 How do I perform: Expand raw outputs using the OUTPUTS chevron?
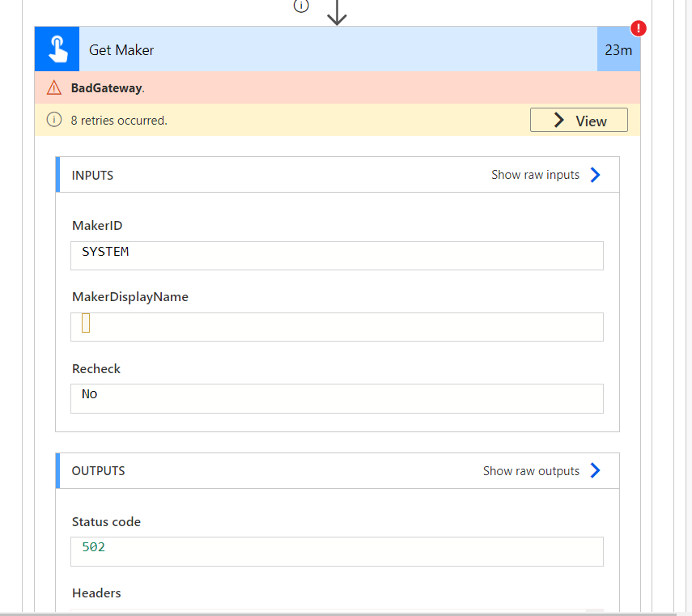click(595, 470)
